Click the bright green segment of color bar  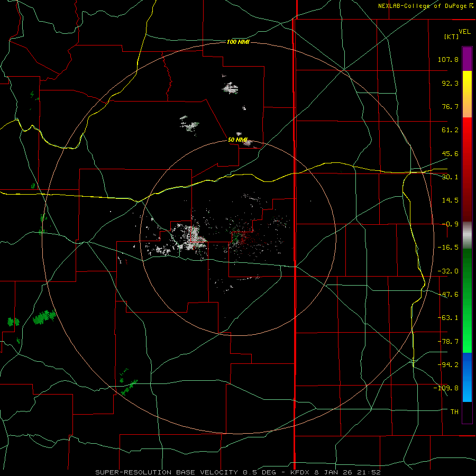pyautogui.click(x=467, y=300)
